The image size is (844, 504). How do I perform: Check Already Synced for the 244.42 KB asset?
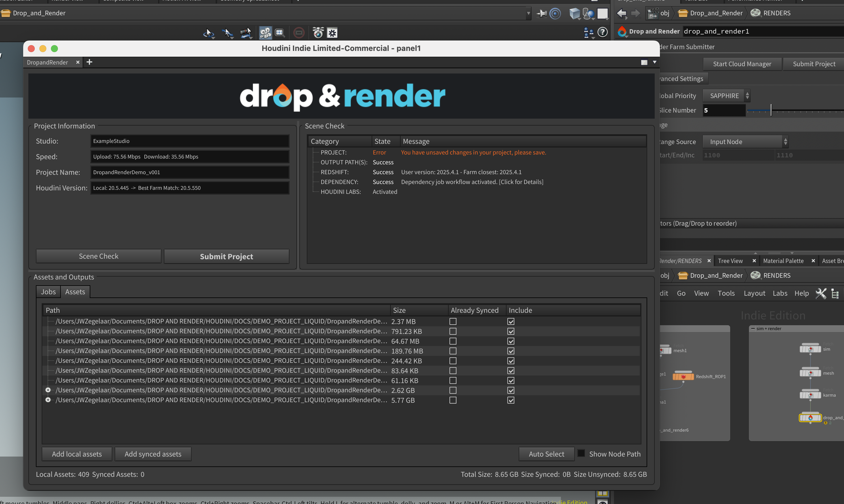click(x=453, y=361)
